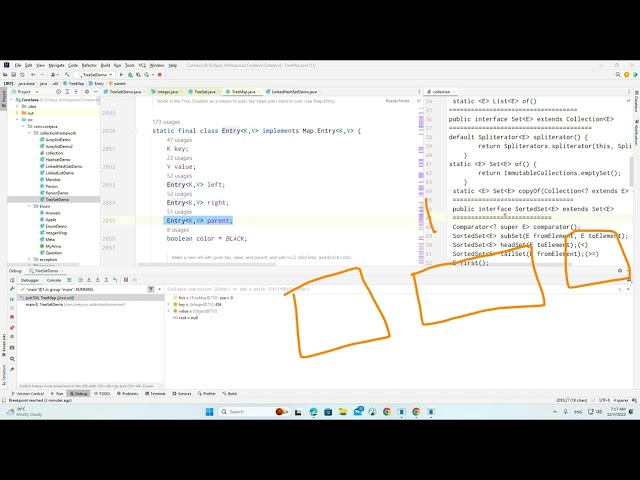Collapse the src folder node

(x=17, y=120)
